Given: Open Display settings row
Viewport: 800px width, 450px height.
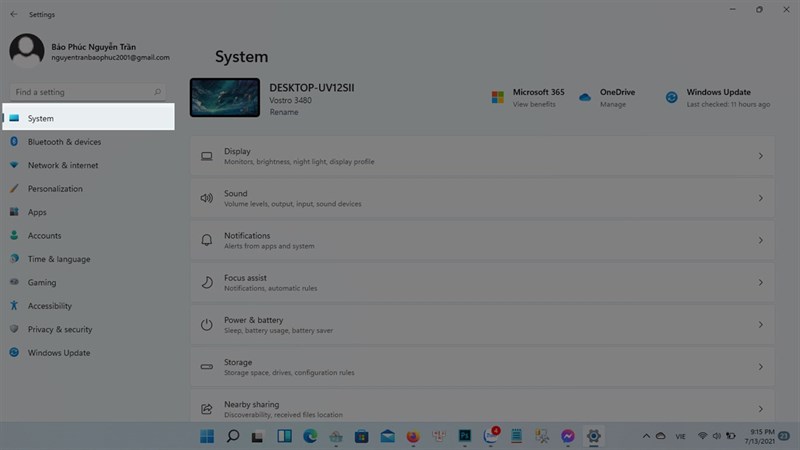Looking at the screenshot, I should pos(482,156).
